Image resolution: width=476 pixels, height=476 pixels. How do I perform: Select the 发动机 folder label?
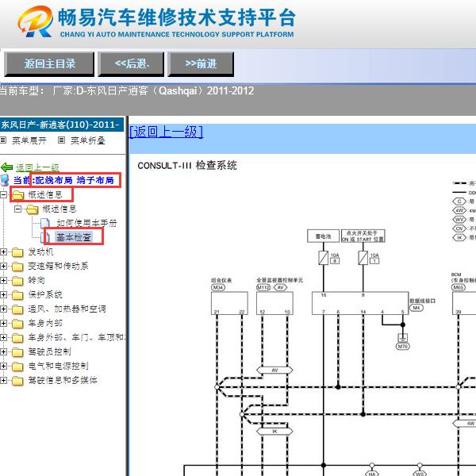(40, 252)
